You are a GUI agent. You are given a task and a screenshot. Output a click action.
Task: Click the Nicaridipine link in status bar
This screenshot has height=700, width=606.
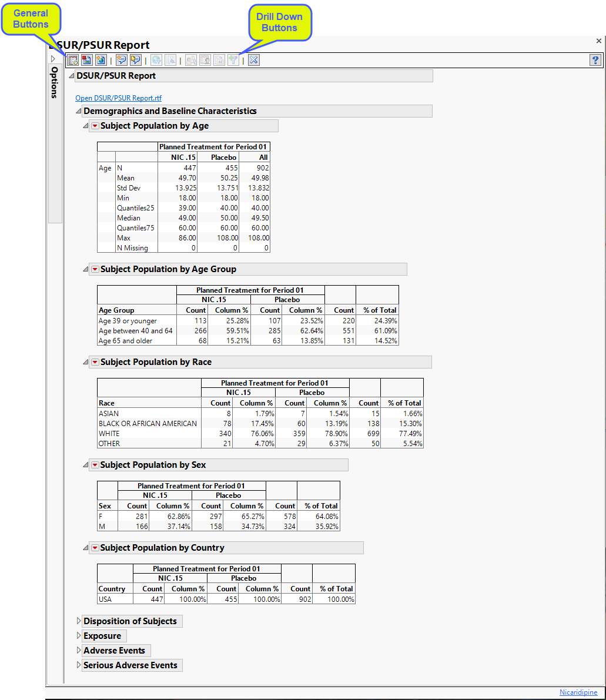pyautogui.click(x=578, y=692)
